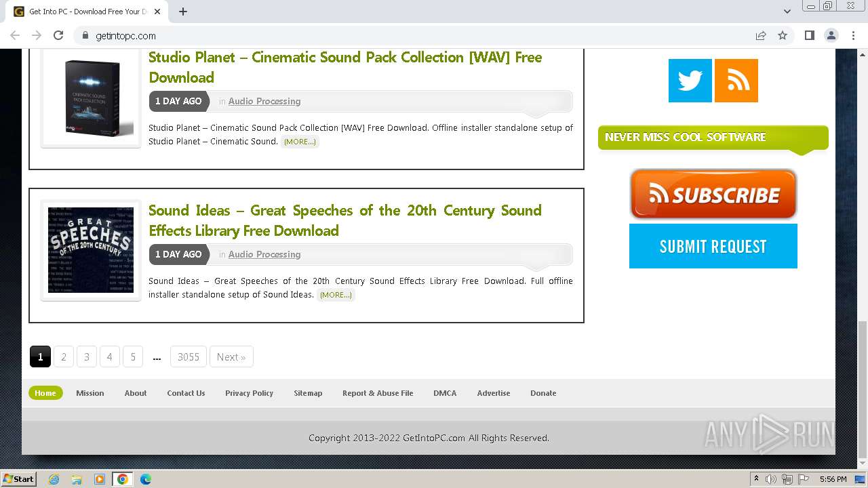Go to pagination page 4
The image size is (868, 488).
[x=109, y=357]
